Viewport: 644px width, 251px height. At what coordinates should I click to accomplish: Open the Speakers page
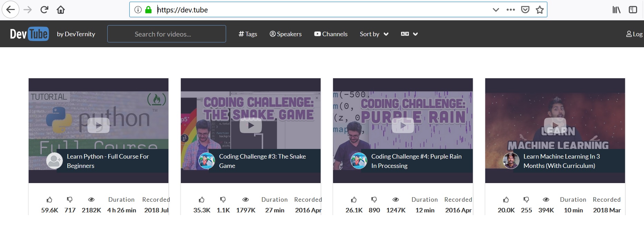pyautogui.click(x=285, y=34)
